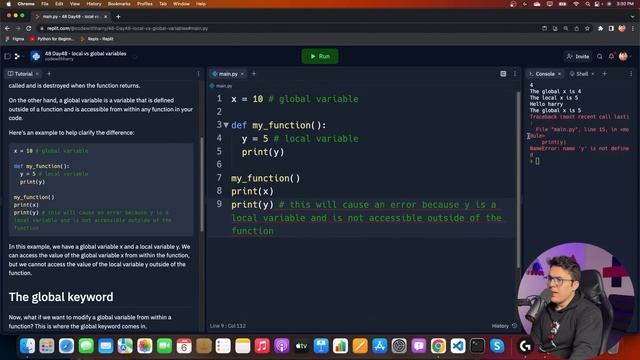
Task: Open 'Python for Beginn...' bookmark
Action: pos(52,39)
